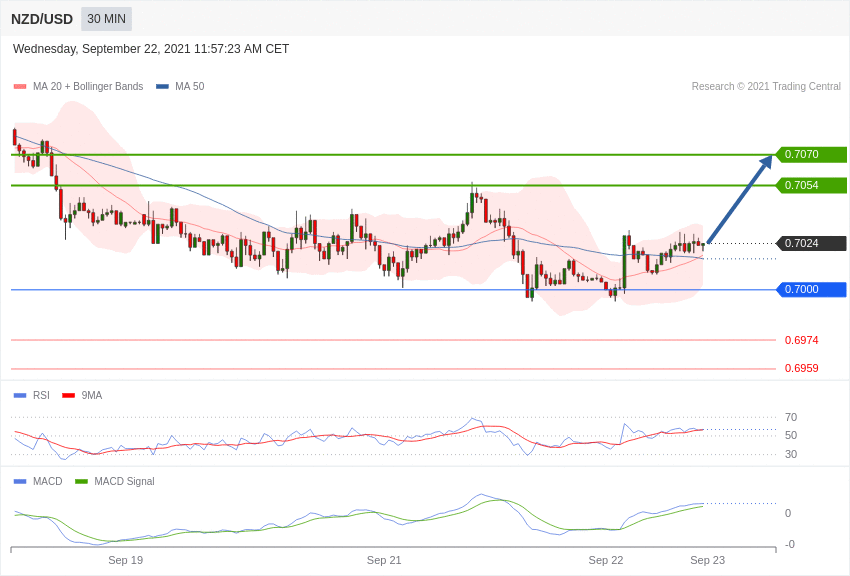Click the RSI legend label
This screenshot has height=576, width=850.
(x=41, y=396)
